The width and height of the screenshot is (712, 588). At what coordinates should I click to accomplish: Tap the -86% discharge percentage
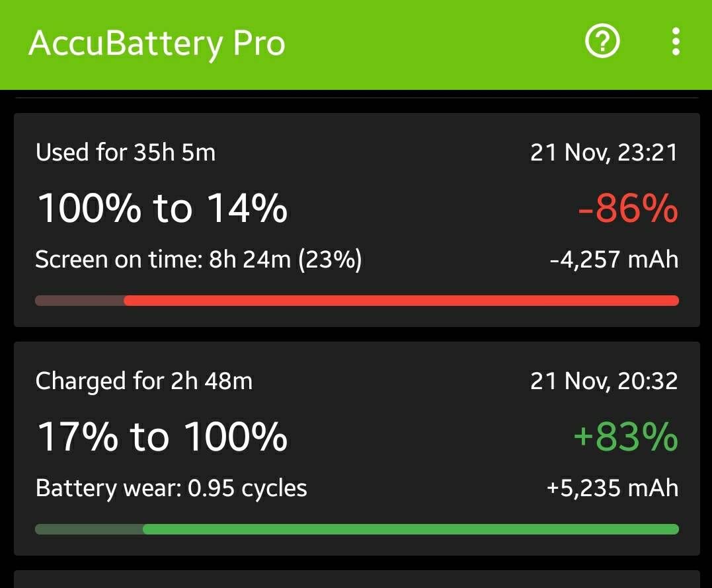(x=627, y=208)
